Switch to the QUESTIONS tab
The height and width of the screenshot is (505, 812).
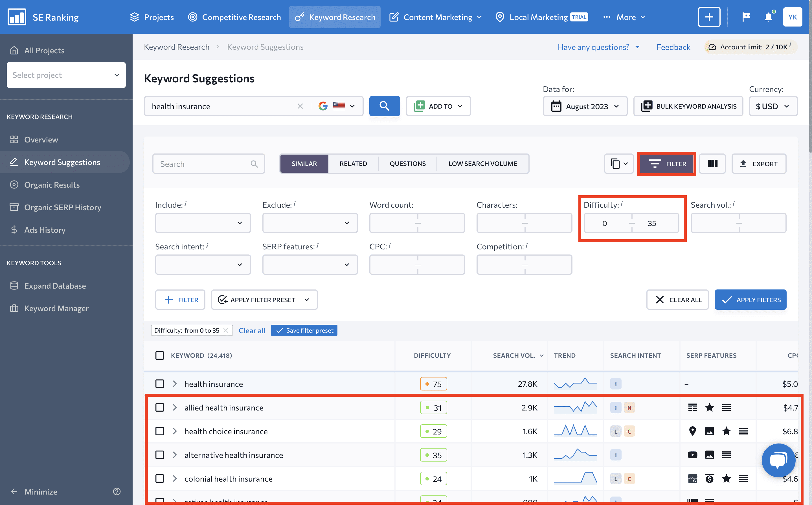pyautogui.click(x=408, y=163)
